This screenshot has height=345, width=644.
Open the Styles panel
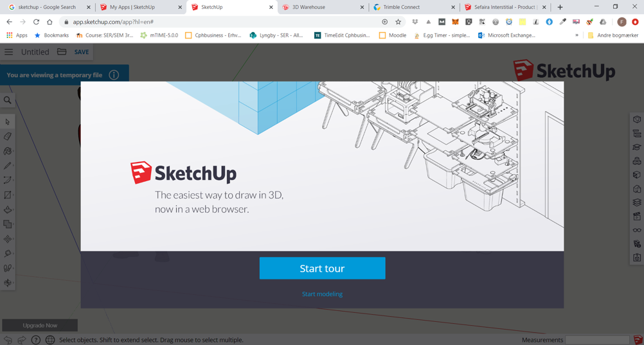click(637, 189)
